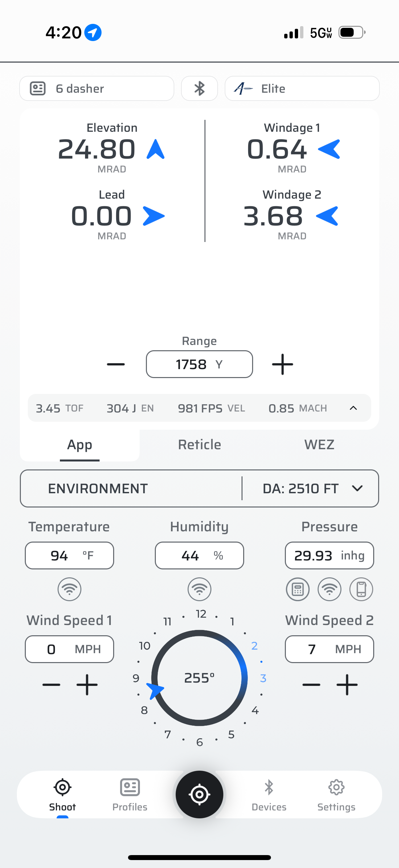
Task: Open the Elite solver selector
Action: pos(302,89)
